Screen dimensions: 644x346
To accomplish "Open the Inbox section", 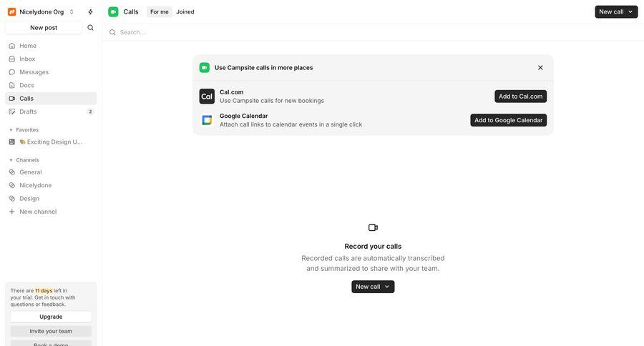I will point(51,59).
